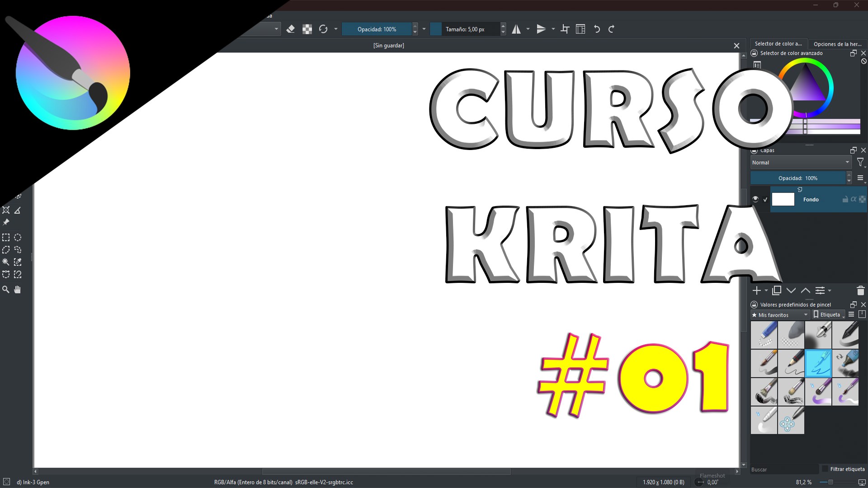Open the Normal blending mode dropdown
The height and width of the screenshot is (488, 868).
tap(801, 163)
